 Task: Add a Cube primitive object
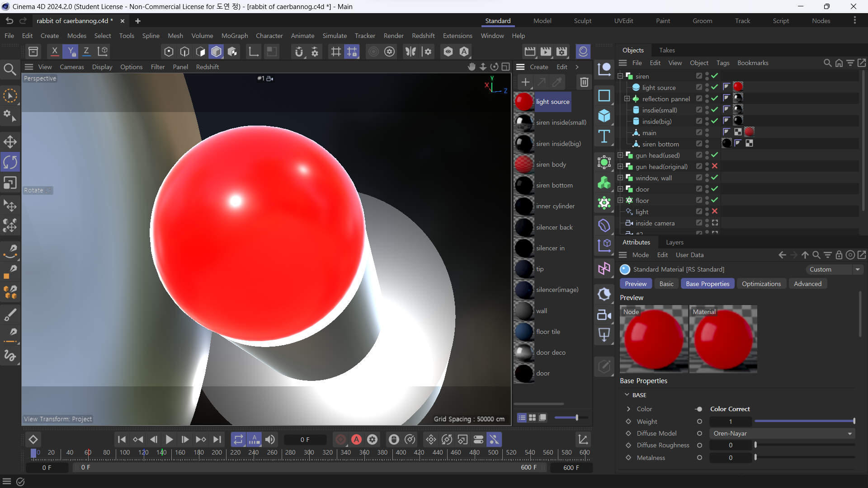[x=604, y=116]
